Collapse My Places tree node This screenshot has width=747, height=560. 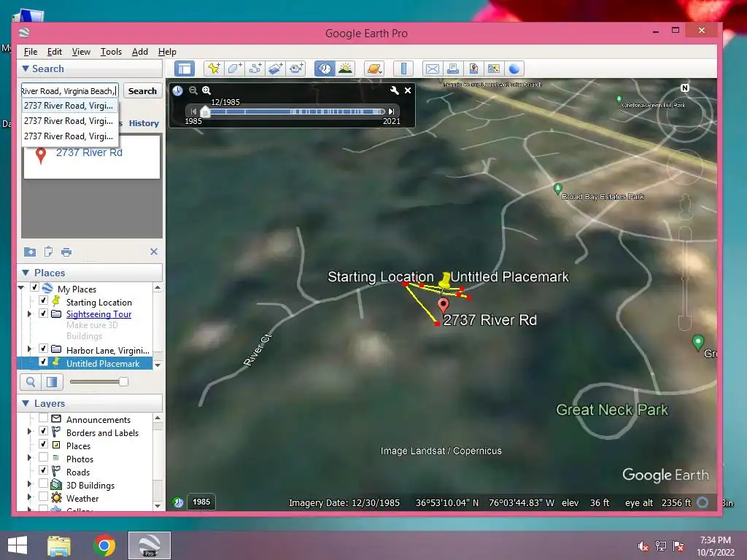point(21,287)
